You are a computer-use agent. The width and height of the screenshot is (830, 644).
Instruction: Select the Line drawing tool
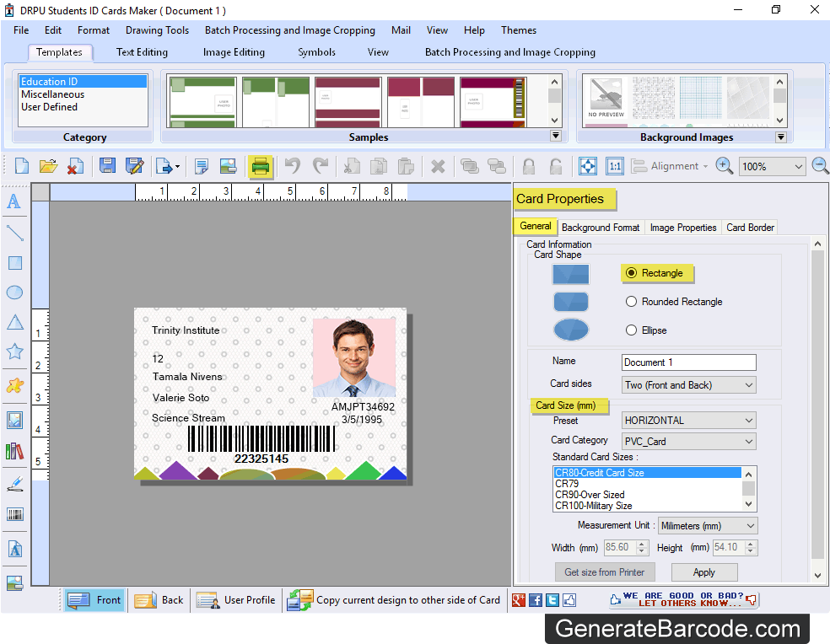click(x=14, y=233)
